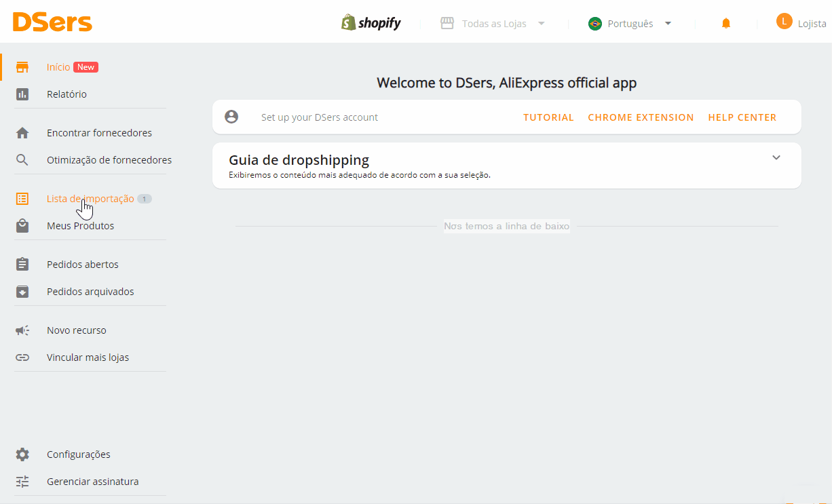Open Lista de importação
Image resolution: width=832 pixels, height=504 pixels.
pos(90,199)
